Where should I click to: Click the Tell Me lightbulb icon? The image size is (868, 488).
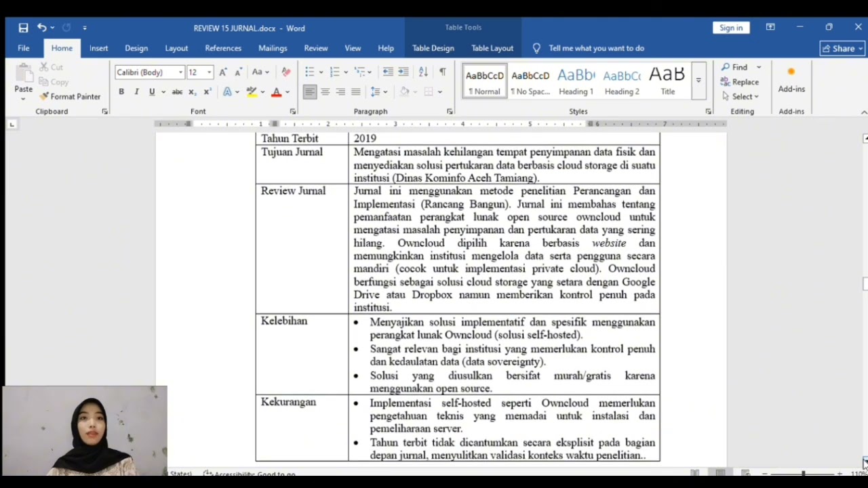click(x=536, y=48)
